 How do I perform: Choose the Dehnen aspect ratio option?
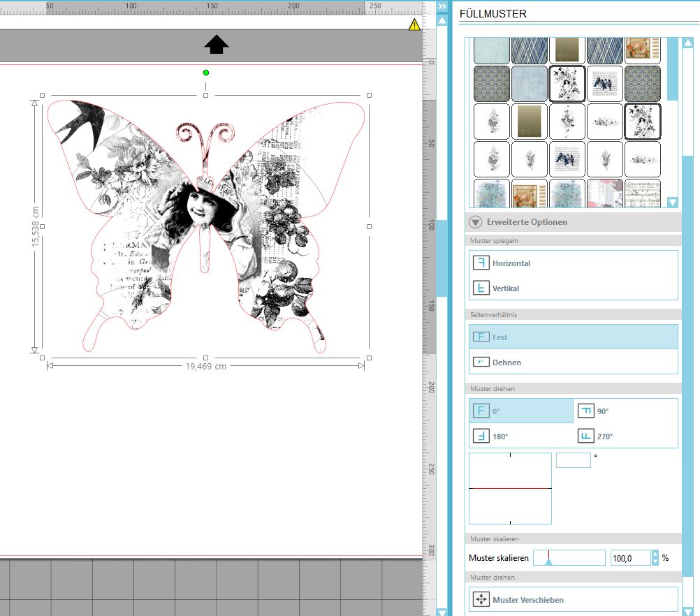tap(574, 362)
